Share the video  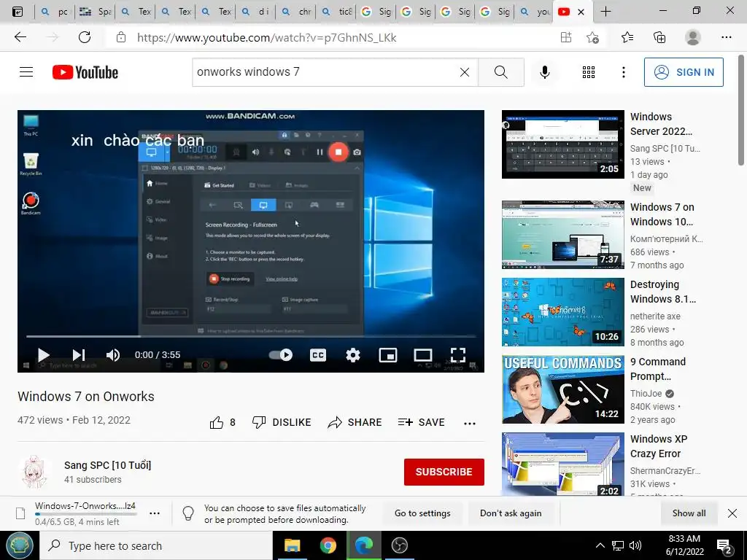[x=355, y=422]
